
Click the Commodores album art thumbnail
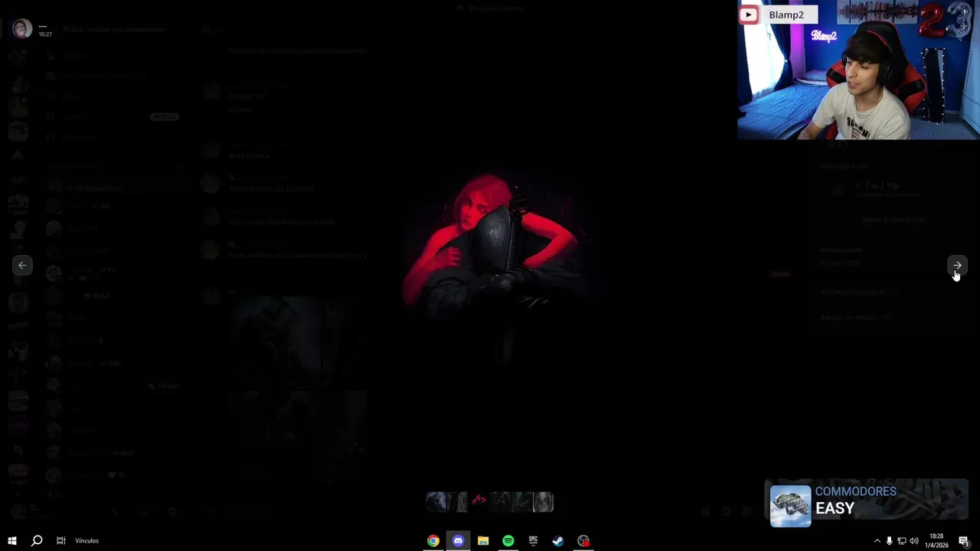click(790, 506)
